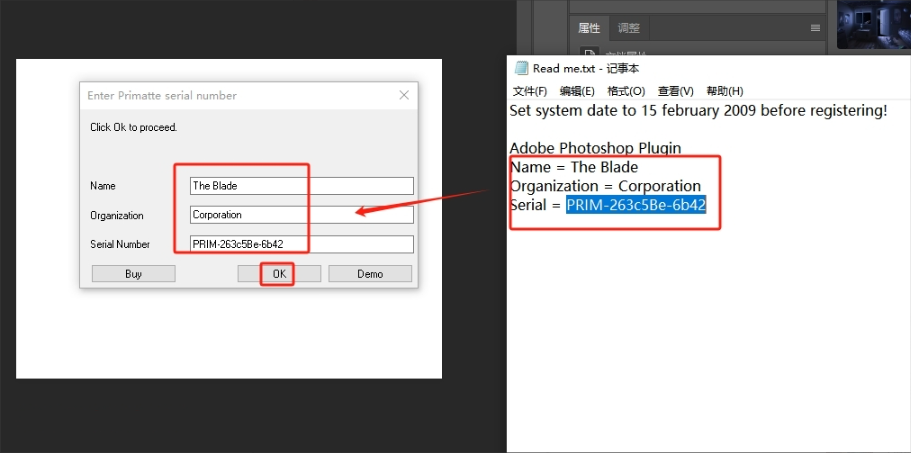Close the Enter Primatte serial number dialog
The width and height of the screenshot is (911, 453).
[x=404, y=95]
